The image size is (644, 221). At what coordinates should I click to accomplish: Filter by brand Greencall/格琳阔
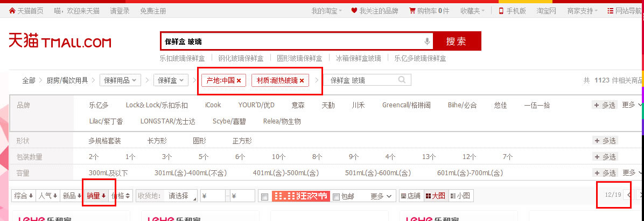[406, 105]
